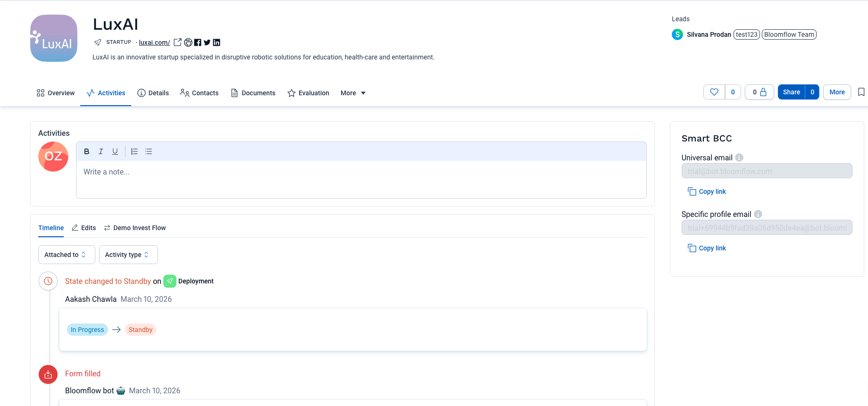Expand the More tabs dropdown
This screenshot has height=406, width=868.
coord(353,93)
